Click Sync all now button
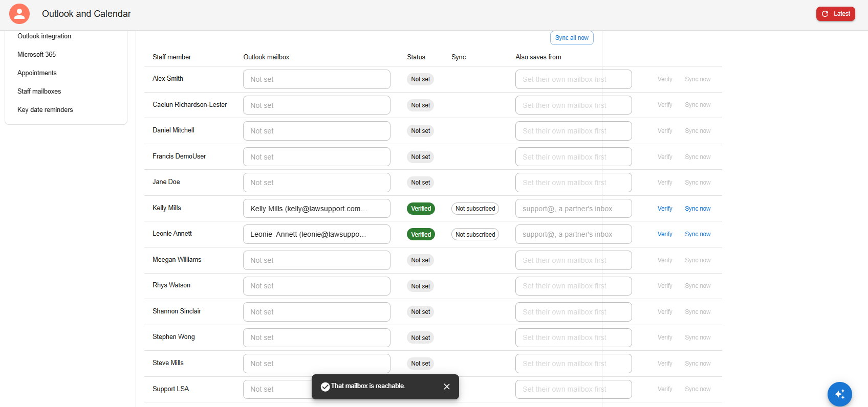Image resolution: width=868 pixels, height=407 pixels. pos(572,38)
